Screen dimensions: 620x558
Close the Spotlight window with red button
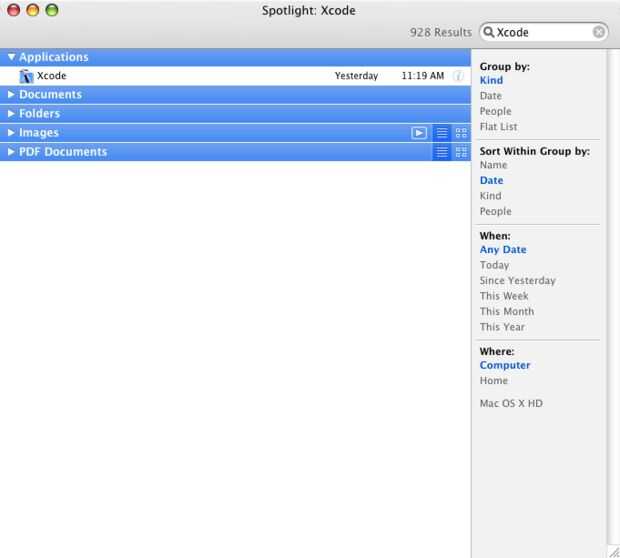click(13, 10)
